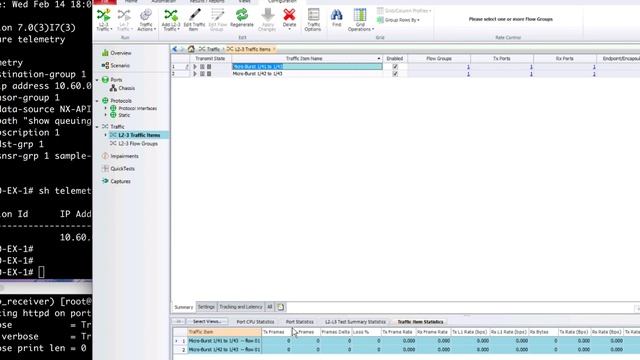Click the Traffic Item statistics column header
Image resolution: width=640 pixels, height=360 pixels.
pos(224,332)
